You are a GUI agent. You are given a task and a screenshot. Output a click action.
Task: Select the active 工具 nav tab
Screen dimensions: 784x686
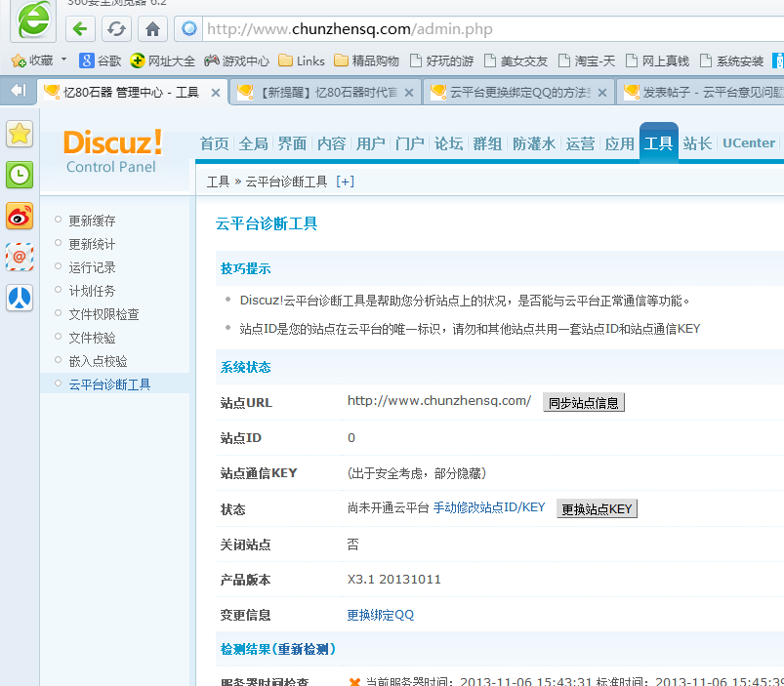[658, 142]
